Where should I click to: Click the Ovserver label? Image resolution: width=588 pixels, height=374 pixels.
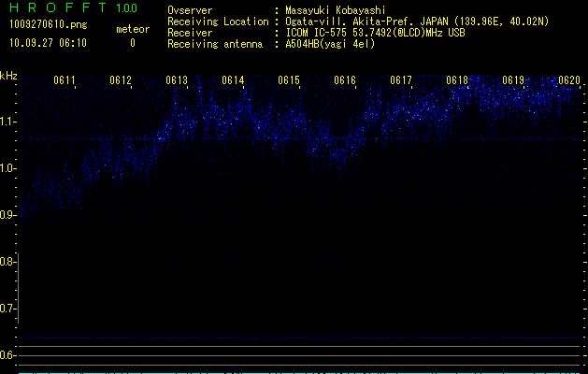coord(190,10)
